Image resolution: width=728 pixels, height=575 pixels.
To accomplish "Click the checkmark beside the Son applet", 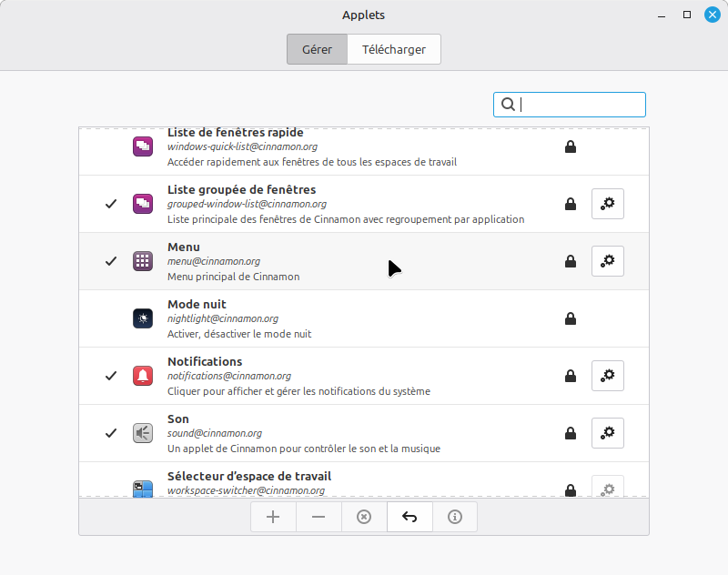I will point(111,433).
